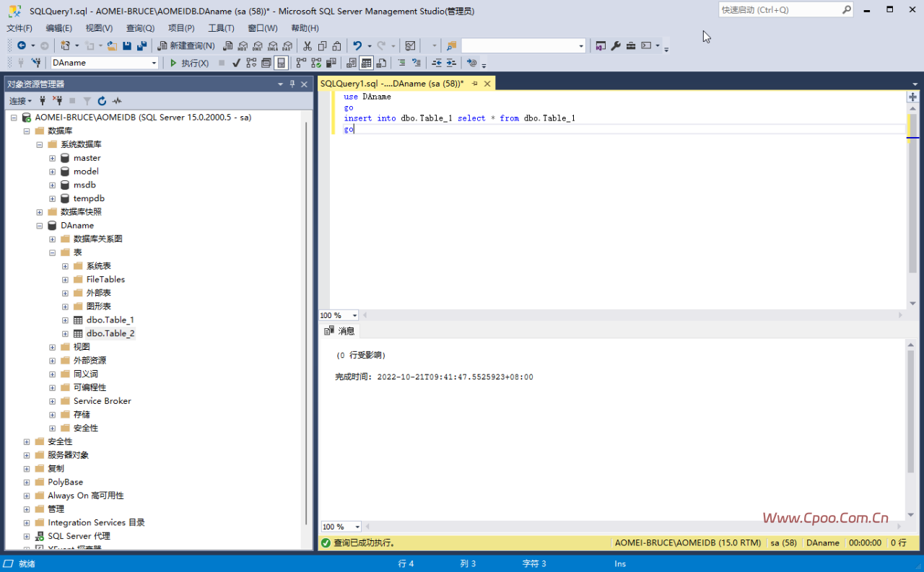Open Properties via the wrench toolbar icon

(x=616, y=45)
